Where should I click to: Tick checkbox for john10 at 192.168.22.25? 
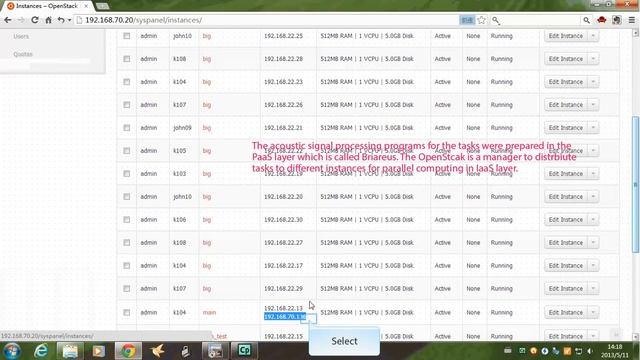pos(127,36)
